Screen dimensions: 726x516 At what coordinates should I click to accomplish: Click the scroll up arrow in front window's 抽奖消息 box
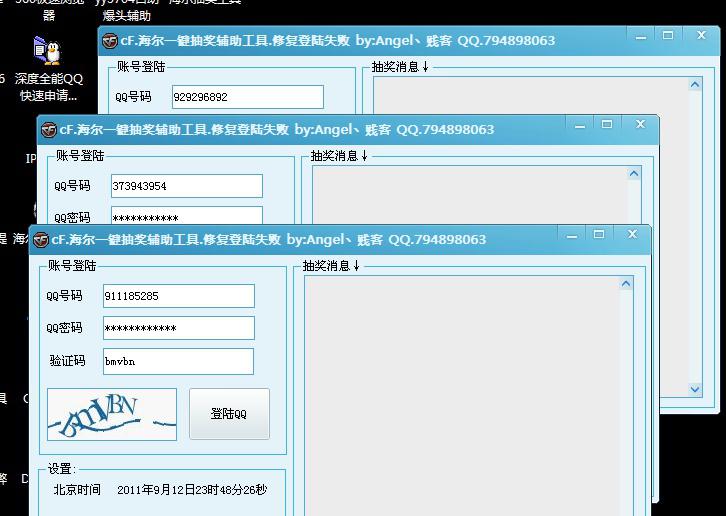point(626,283)
